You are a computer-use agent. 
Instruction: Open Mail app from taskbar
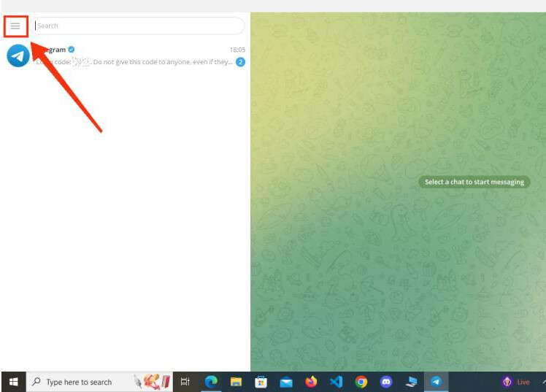(286, 383)
